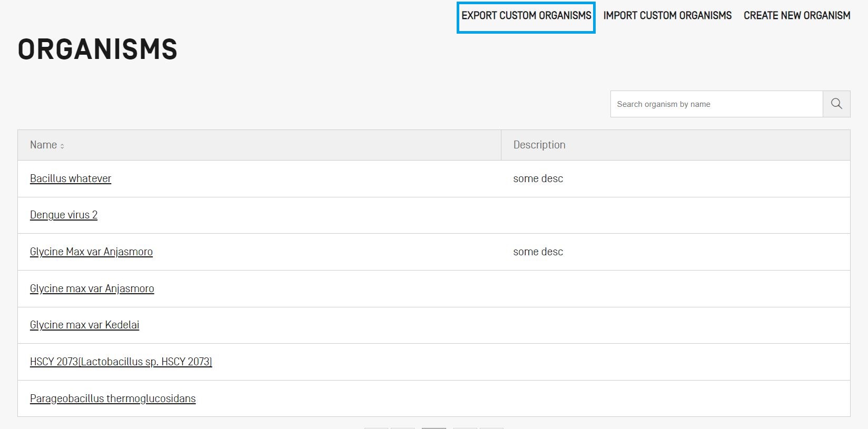Open Import Custom Organisms
The width and height of the screenshot is (868, 429).
667,16
